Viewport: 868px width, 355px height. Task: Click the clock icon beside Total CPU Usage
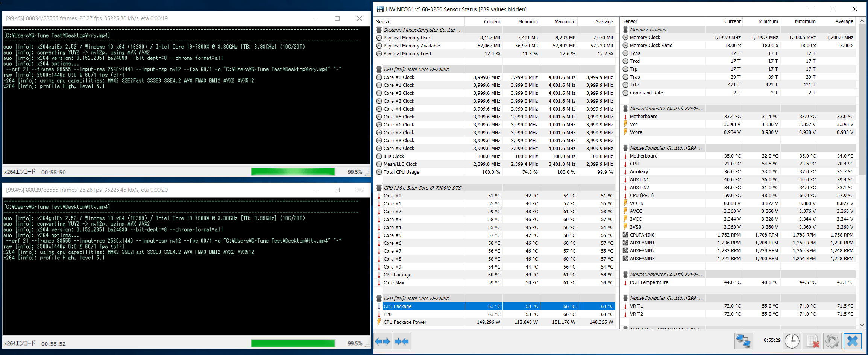(x=379, y=172)
